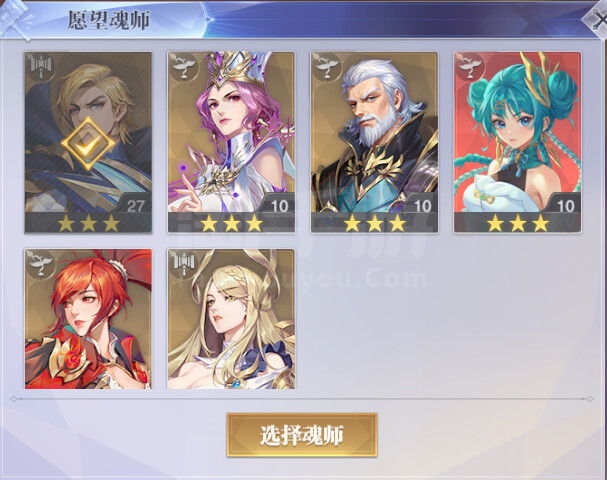Select the purple-haired crowned woman card

tap(231, 142)
